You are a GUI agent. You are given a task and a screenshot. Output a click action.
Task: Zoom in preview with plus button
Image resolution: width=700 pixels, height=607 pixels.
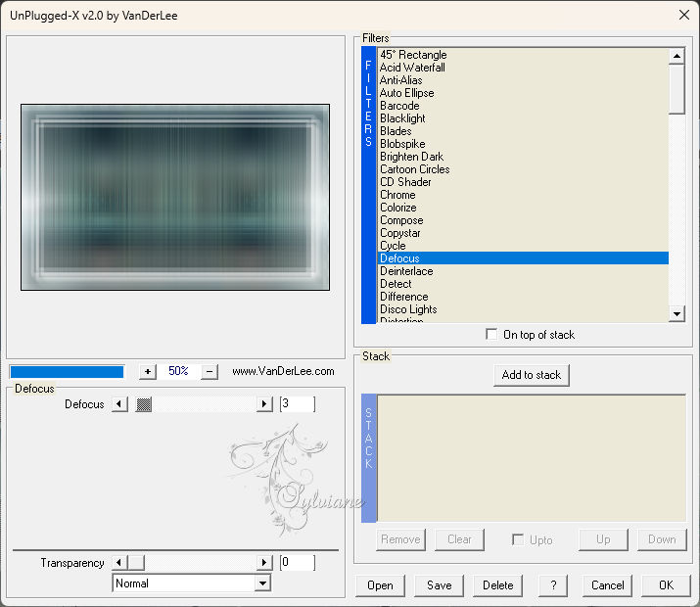click(x=148, y=371)
